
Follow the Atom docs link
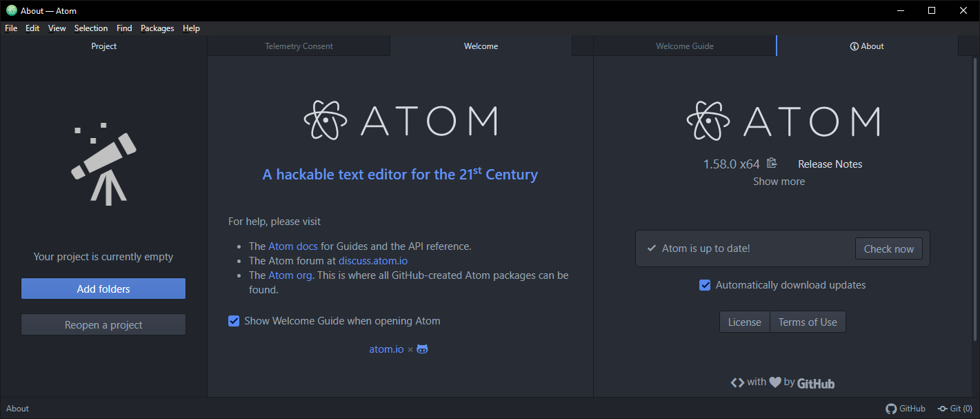click(x=293, y=246)
